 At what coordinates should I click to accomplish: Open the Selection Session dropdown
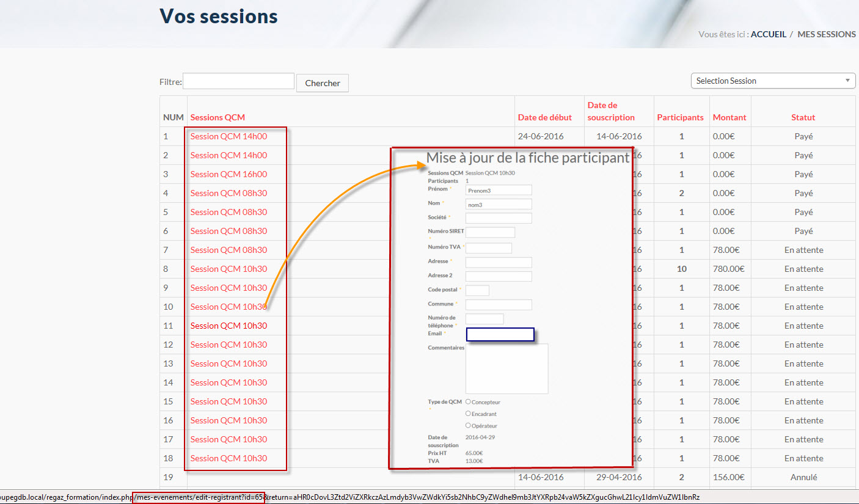tap(772, 81)
